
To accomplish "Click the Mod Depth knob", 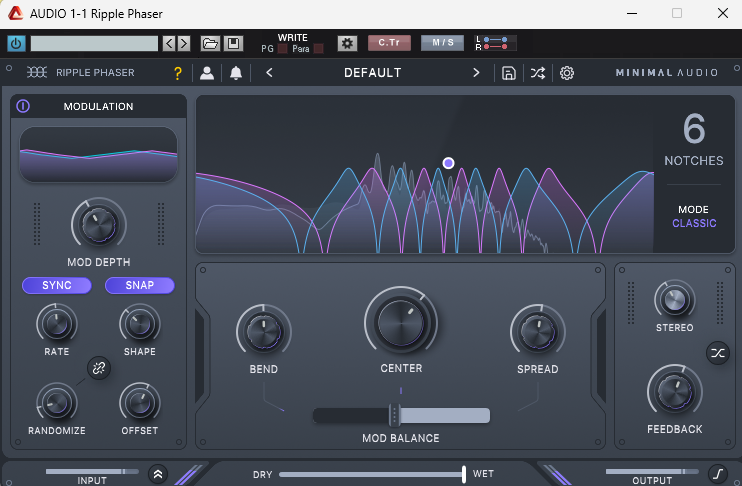I will (x=99, y=224).
